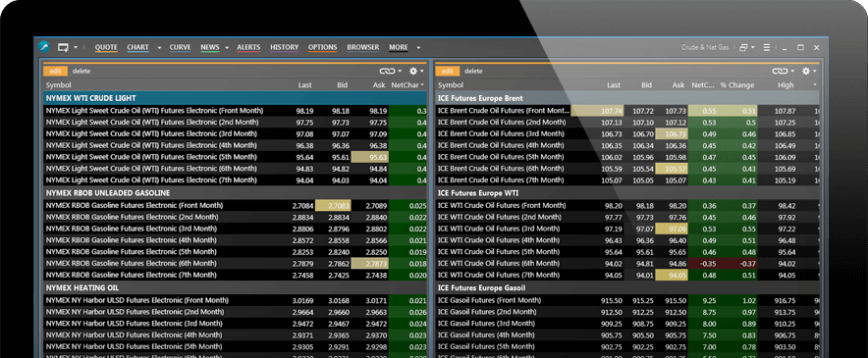This screenshot has height=358, width=868.
Task: Open the gear settings icon in right panel
Action: coord(806,71)
